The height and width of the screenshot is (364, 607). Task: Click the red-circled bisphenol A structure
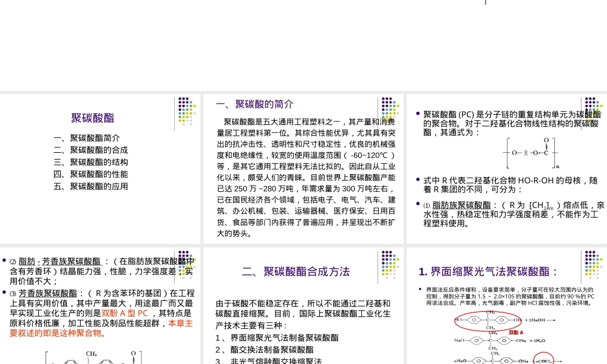489,320
